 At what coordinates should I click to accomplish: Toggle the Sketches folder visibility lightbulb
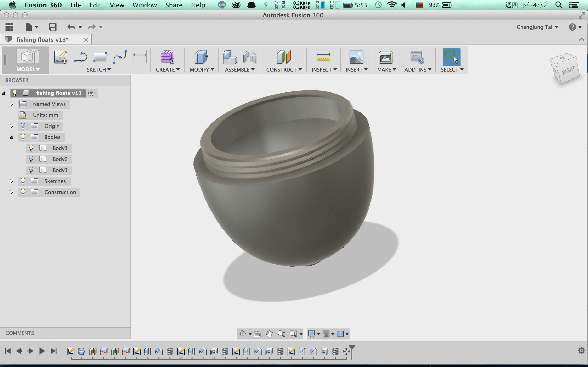coord(23,181)
